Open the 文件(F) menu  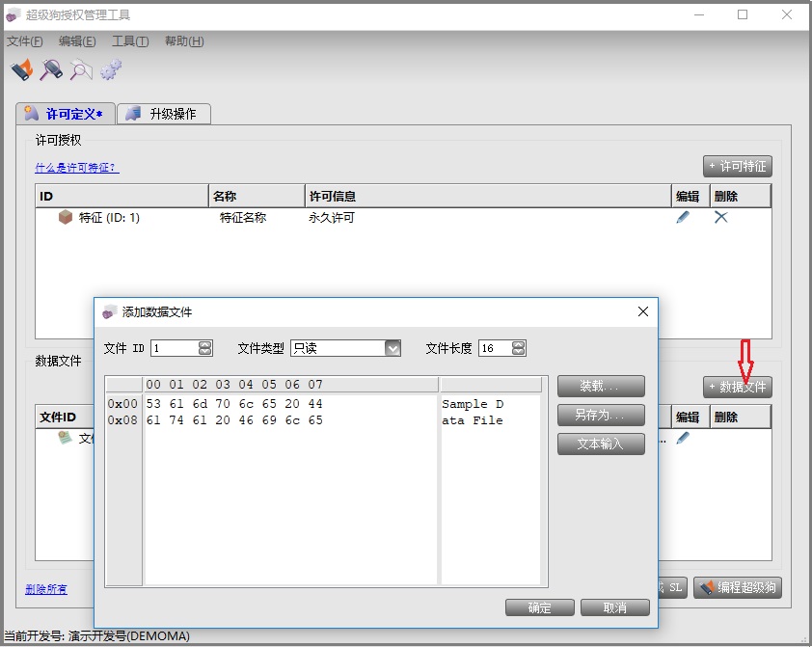(25, 41)
